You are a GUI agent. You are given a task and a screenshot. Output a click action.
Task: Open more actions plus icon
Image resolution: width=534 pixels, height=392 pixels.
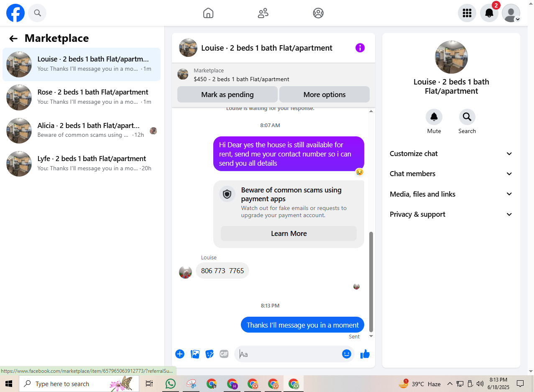pyautogui.click(x=180, y=354)
